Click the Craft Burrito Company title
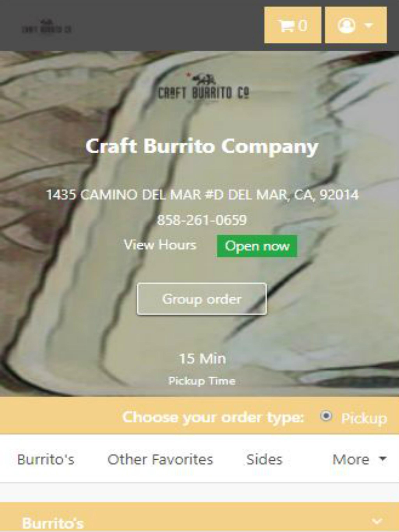Screen dimensions: 399x532 (202, 146)
